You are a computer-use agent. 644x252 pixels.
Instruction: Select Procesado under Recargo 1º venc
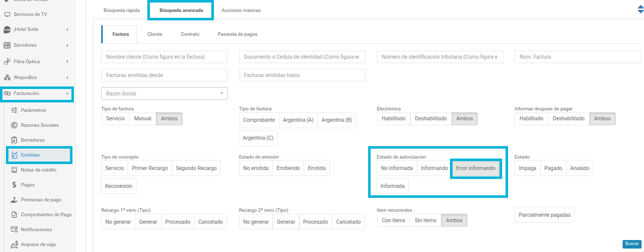coord(178,222)
